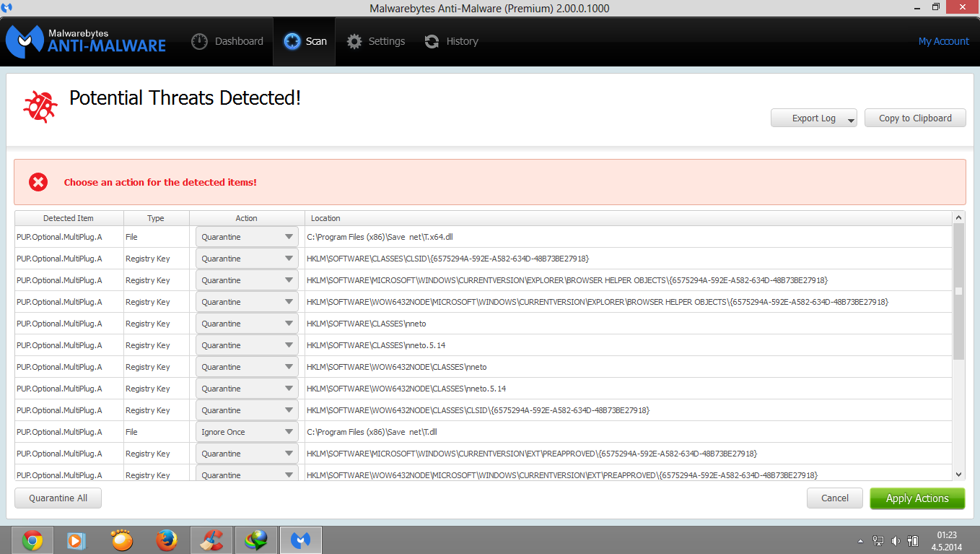The image size is (980, 554).
Task: Open Action dropdown for first CLASSES\CLSID key
Action: (x=247, y=259)
